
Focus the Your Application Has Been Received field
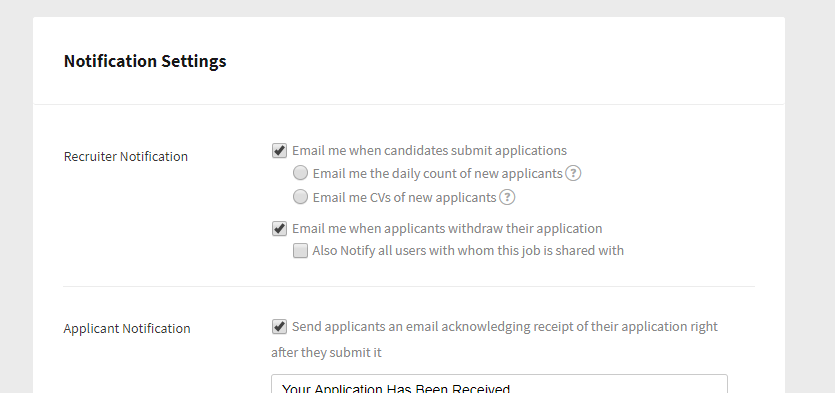tap(500, 383)
